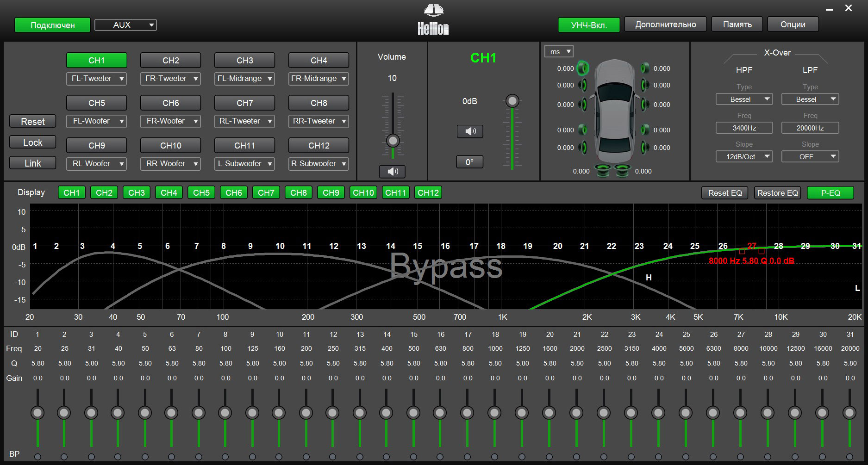Click the CH1 gain slider knob
The height and width of the screenshot is (465, 868).
coord(512,101)
